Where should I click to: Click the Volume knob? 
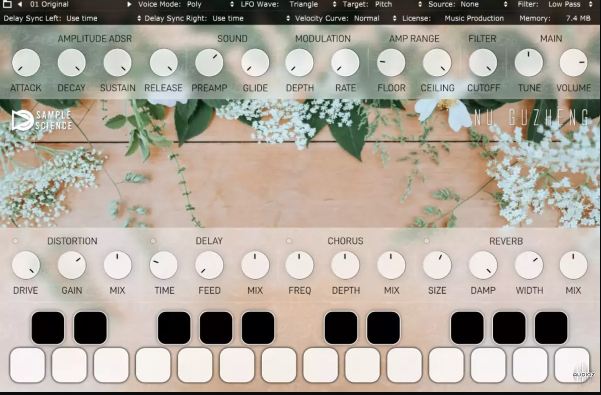click(573, 63)
